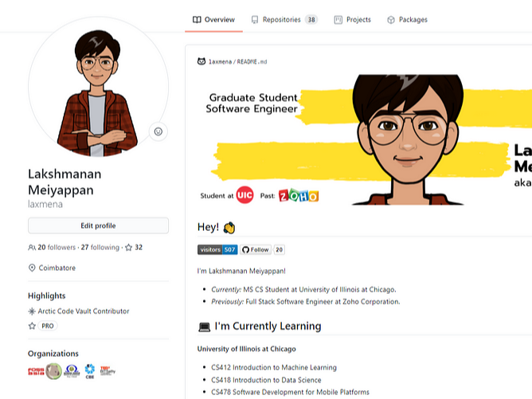Open the Repositories tab
Image resolution: width=532 pixels, height=399 pixels.
point(284,20)
